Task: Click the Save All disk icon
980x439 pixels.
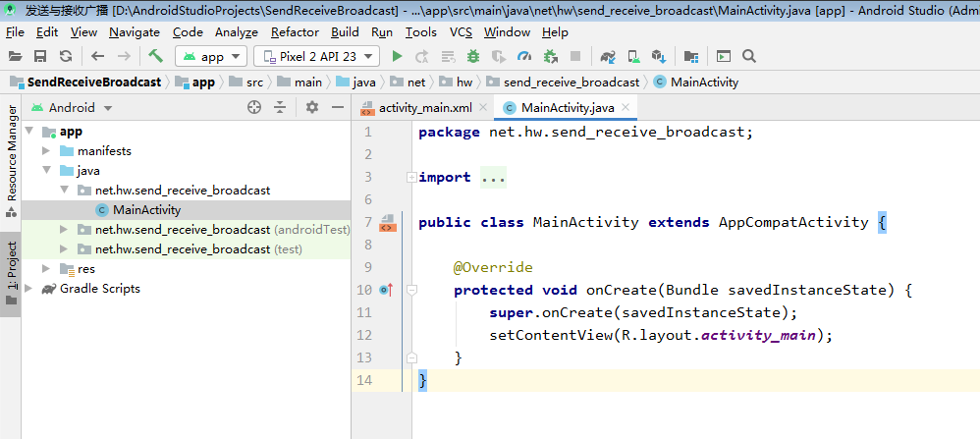Action: coord(40,57)
